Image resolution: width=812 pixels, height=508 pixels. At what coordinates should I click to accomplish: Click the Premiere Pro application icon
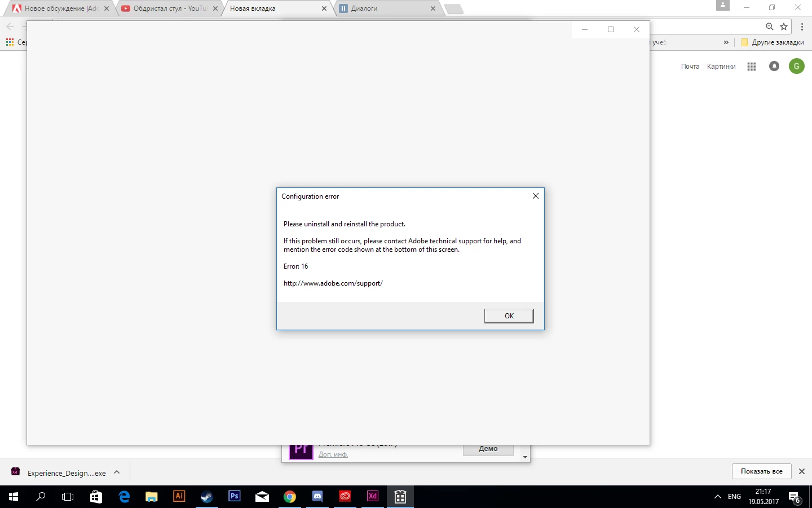tap(301, 452)
